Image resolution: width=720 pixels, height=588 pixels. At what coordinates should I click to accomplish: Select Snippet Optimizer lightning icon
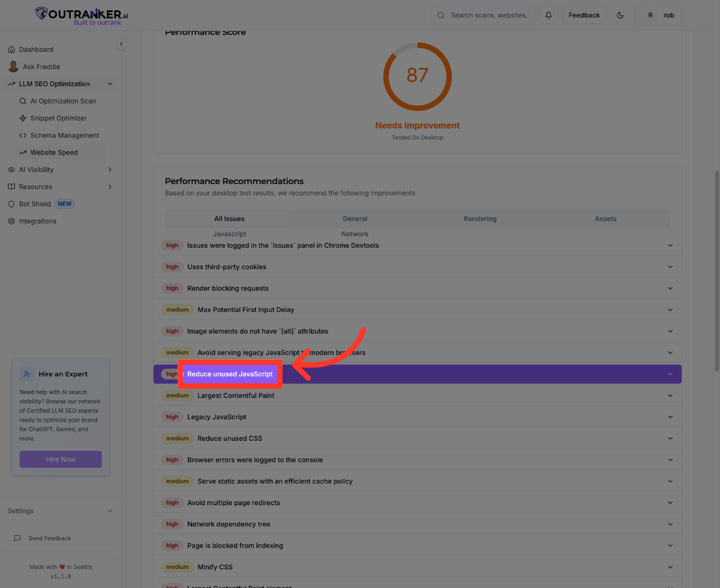pyautogui.click(x=23, y=118)
